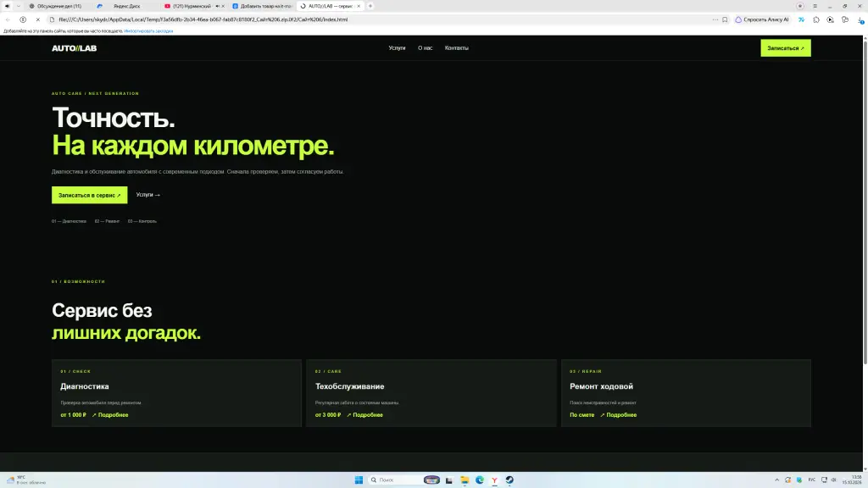Open the extensions puzzle icon

pyautogui.click(x=816, y=19)
